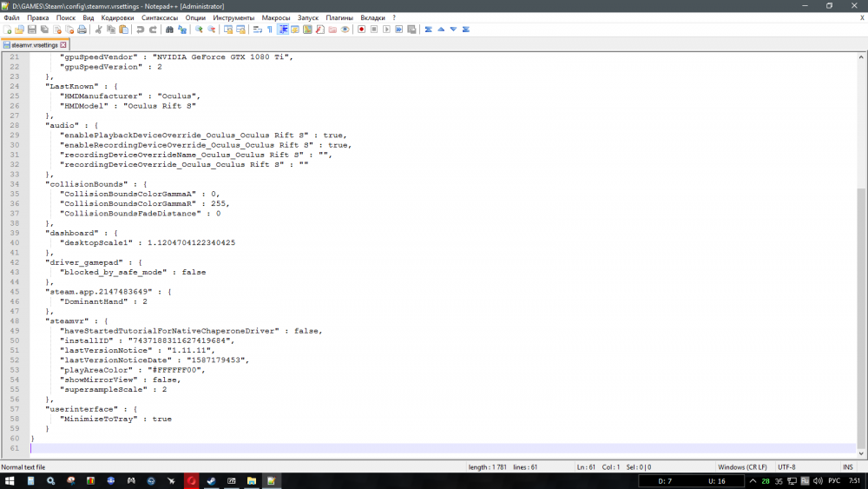The width and height of the screenshot is (868, 489).
Task: Open the Синтаксисы menu
Action: point(160,17)
